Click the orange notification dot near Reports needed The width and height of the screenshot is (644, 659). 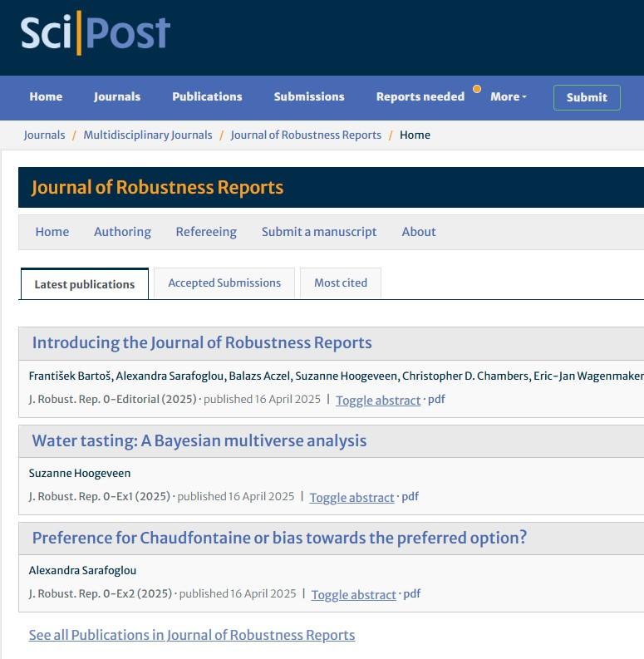coord(477,89)
